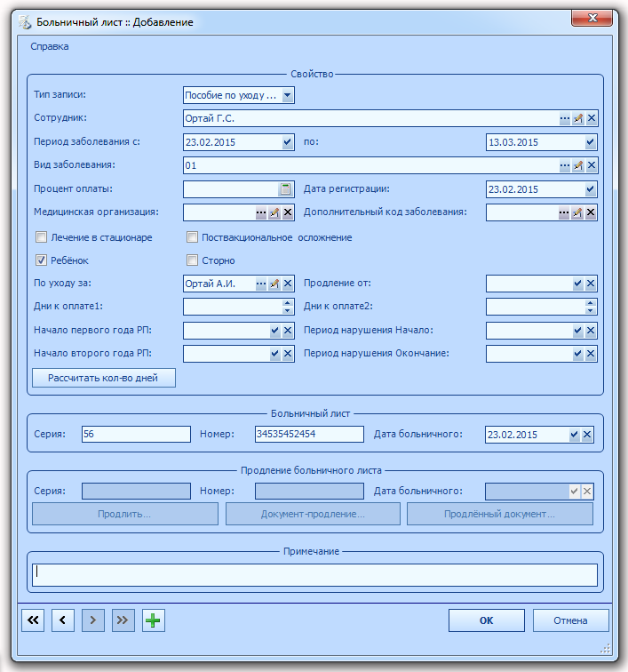
Task: Focus the Примечание text box
Action: [x=314, y=575]
